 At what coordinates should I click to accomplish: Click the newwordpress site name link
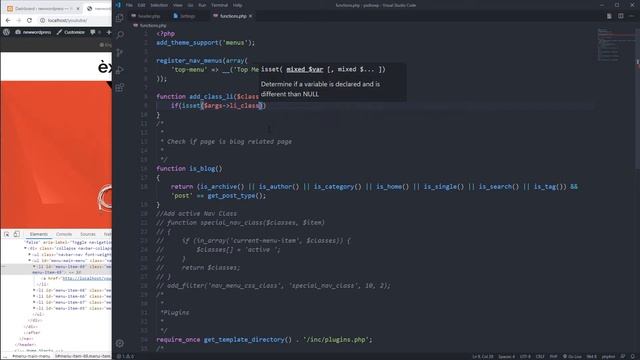tap(33, 32)
